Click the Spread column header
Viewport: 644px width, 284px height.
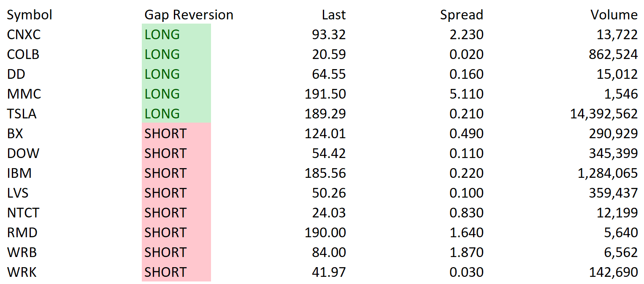[x=462, y=15]
